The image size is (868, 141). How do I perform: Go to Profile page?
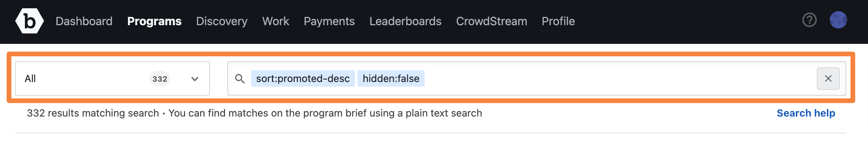click(558, 21)
